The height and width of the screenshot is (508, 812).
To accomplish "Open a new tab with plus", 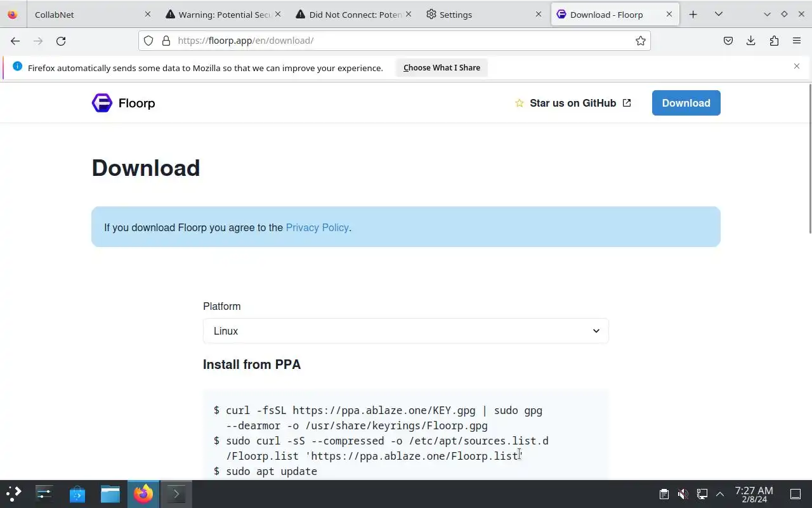I will click(693, 14).
